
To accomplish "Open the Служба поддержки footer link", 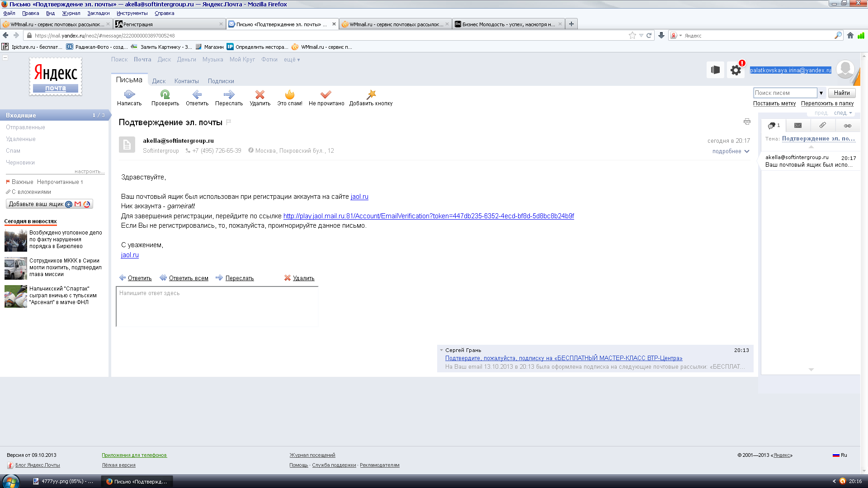I will tap(334, 465).
